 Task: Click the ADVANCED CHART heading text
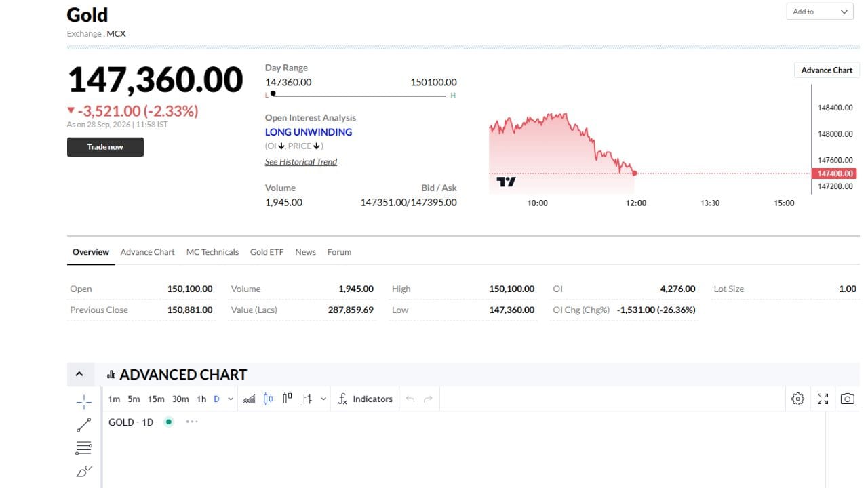183,375
